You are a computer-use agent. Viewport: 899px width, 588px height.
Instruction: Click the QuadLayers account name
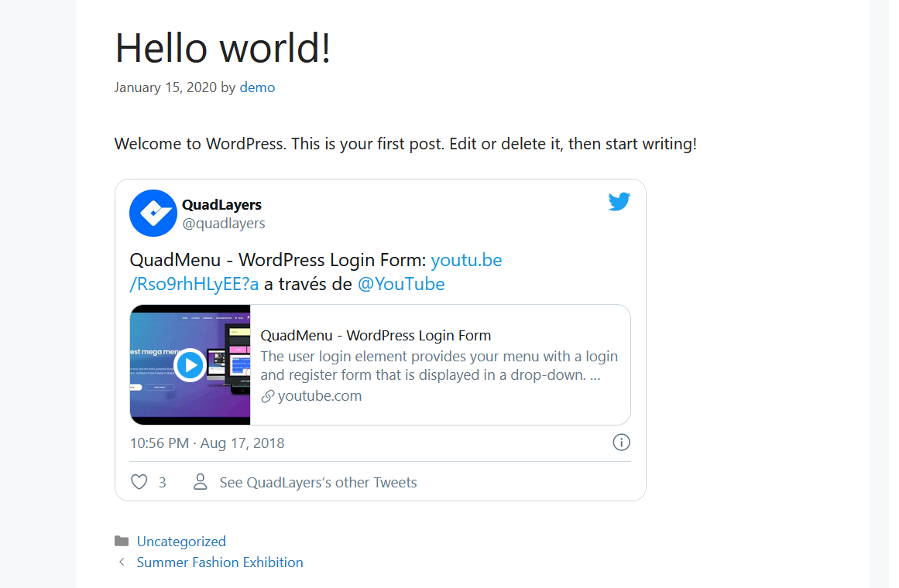pos(221,205)
